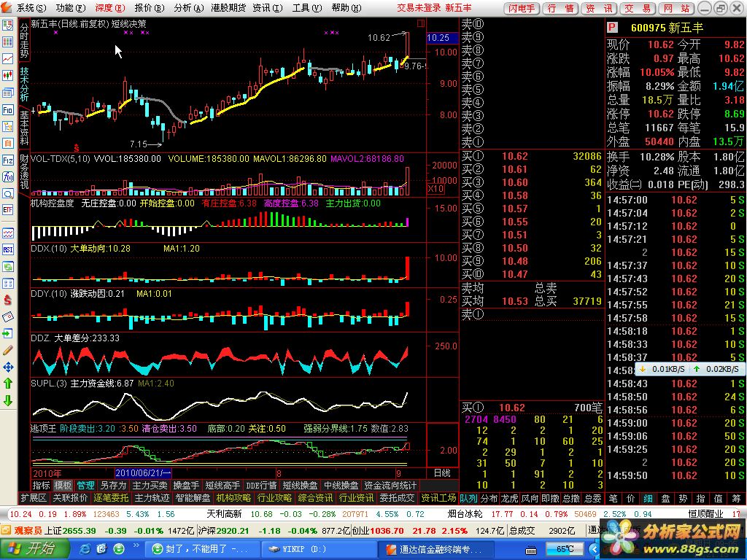Select the 细 tab under tick list
The height and width of the screenshot is (560, 747).
tap(648, 499)
